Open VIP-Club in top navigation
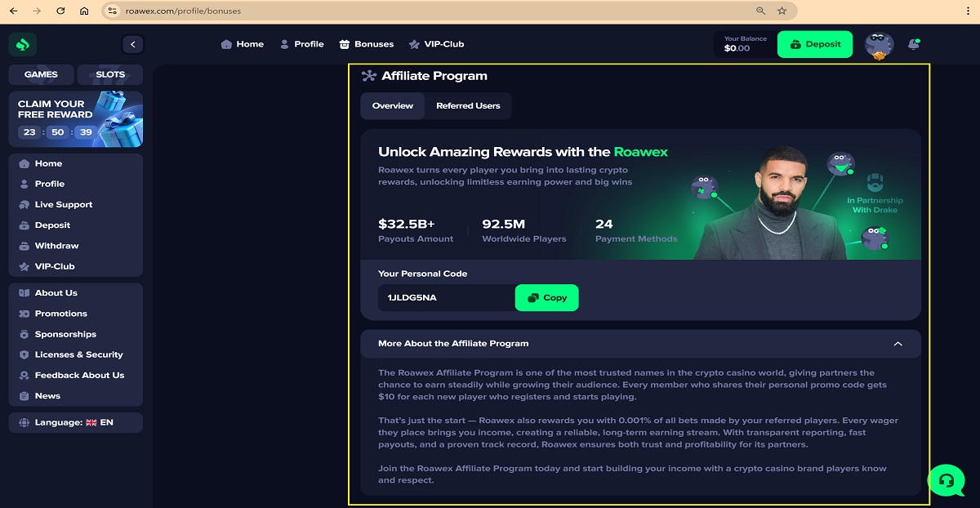980x508 pixels. tap(436, 44)
